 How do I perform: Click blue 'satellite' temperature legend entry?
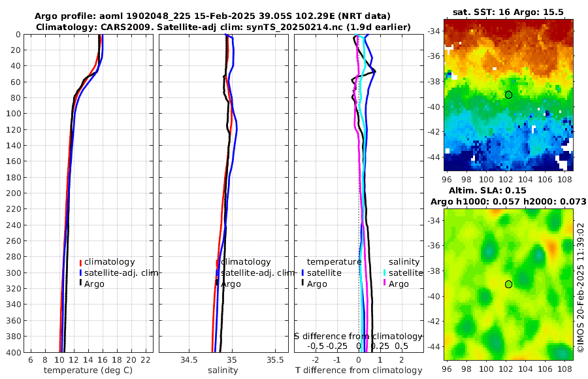pos(324,272)
